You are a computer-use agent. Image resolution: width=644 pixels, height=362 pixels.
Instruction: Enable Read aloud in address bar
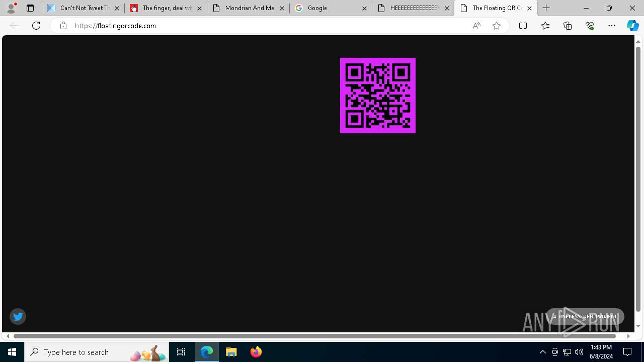[476, 26]
